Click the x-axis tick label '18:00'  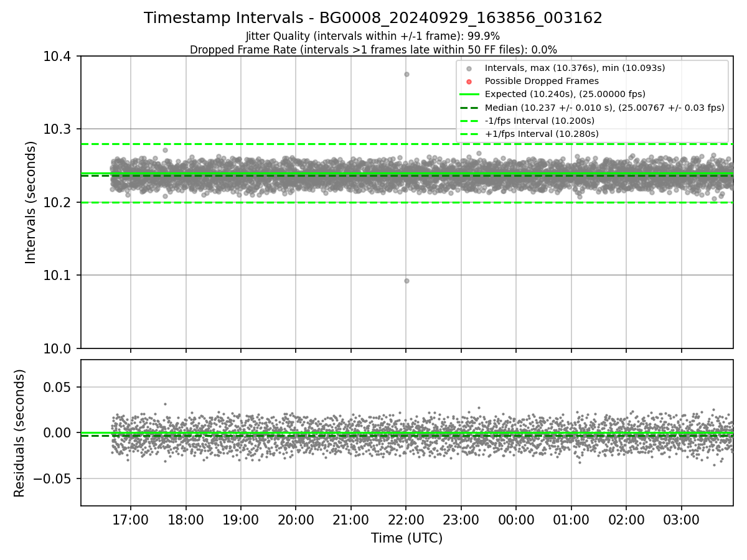[186, 519]
